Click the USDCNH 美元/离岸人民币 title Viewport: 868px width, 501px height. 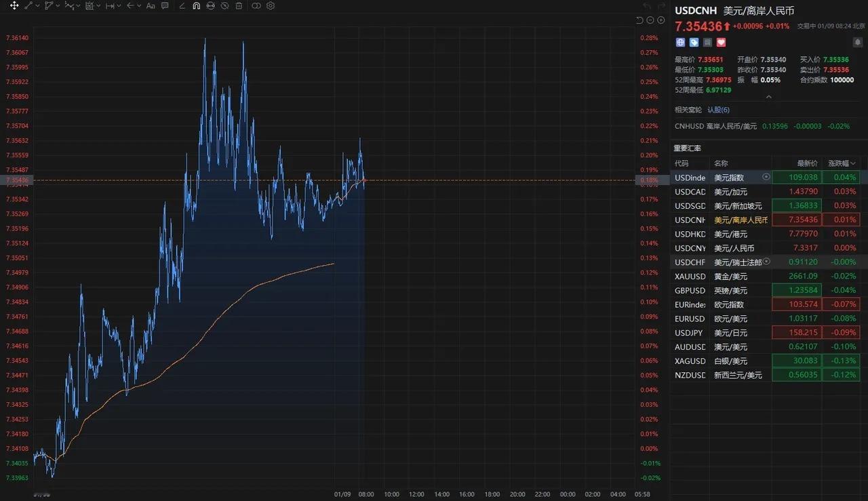734,11
